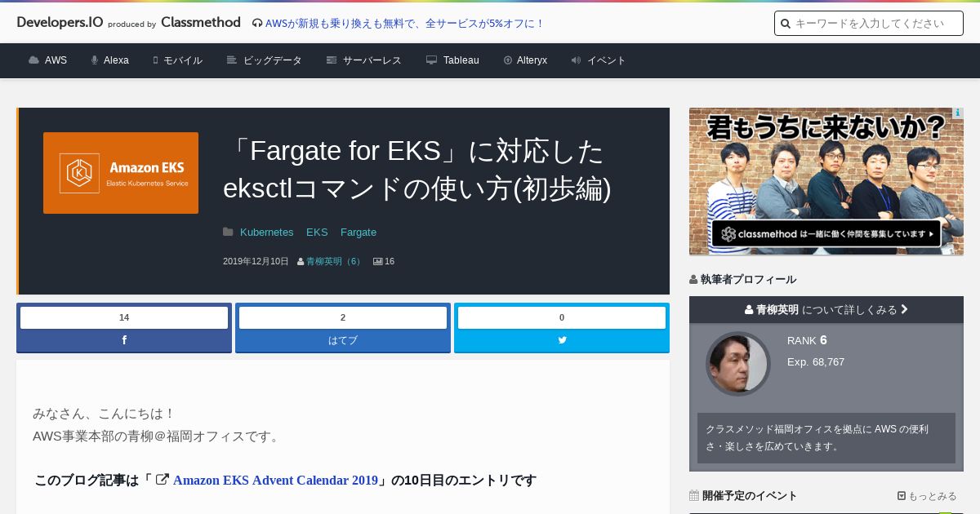The width and height of the screenshot is (980, 514).
Task: Open Amazon EKS Advent Calendar 2019 link
Action: (x=275, y=481)
